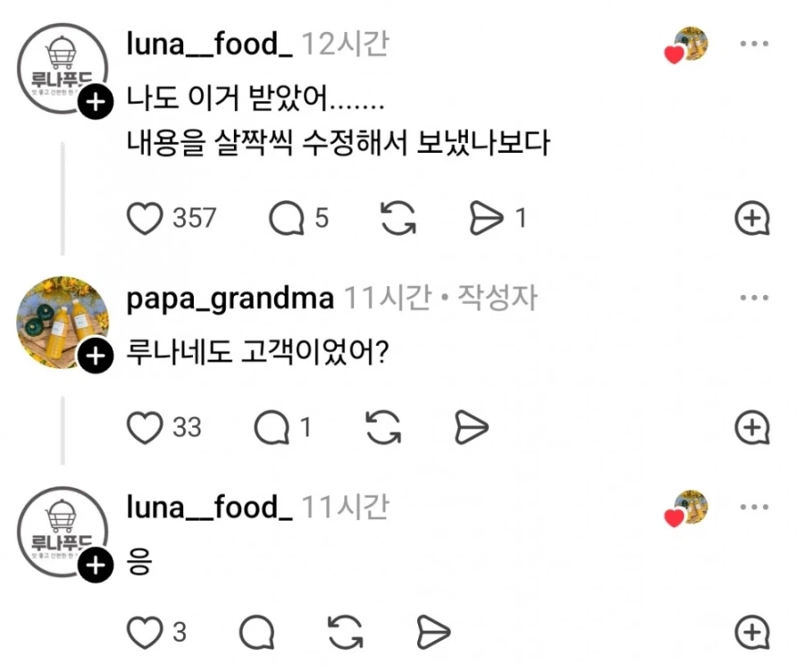Share luna__food_'s first comment using send icon

(x=486, y=217)
